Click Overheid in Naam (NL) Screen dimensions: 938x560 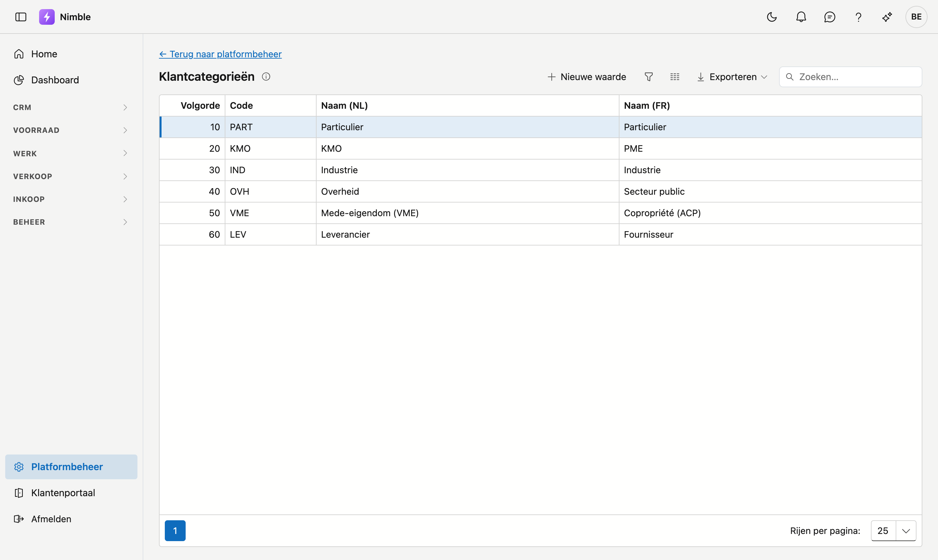coord(468,192)
